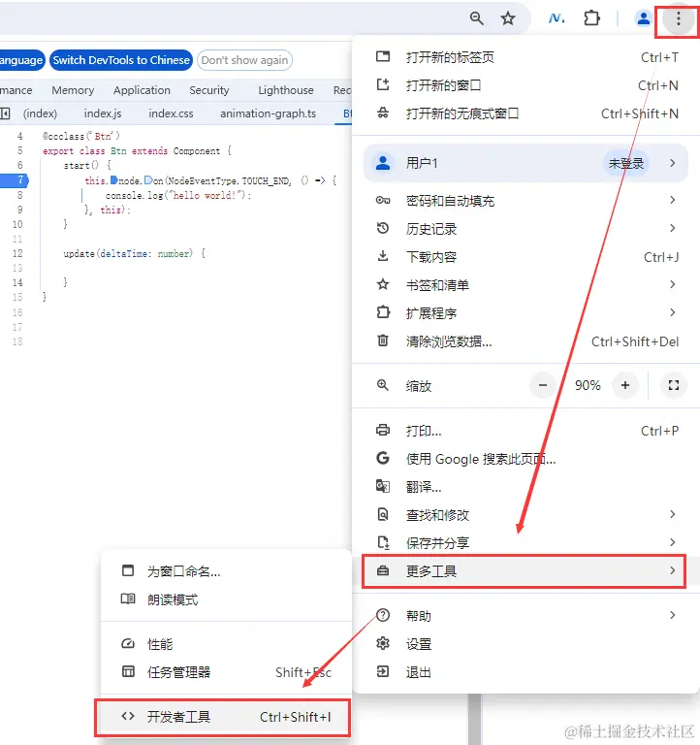This screenshot has width=700, height=745.
Task: Click the zoom magnifier icon in address bar
Action: click(x=476, y=18)
